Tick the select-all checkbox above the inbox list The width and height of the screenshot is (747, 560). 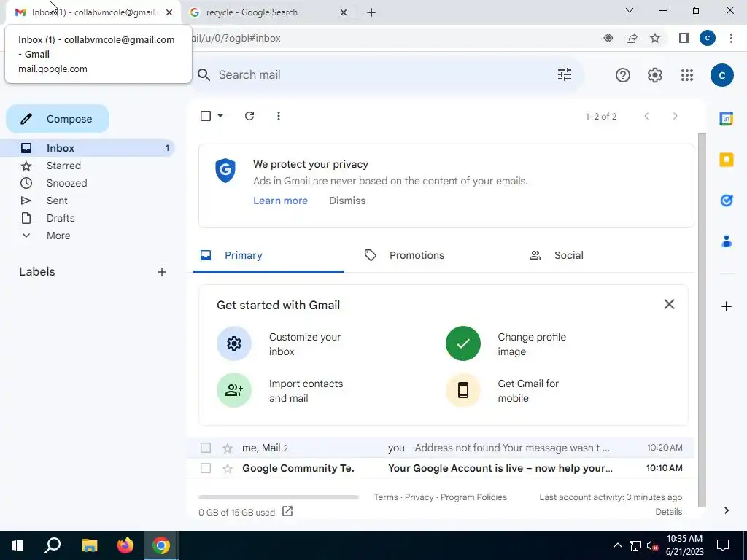click(x=206, y=116)
